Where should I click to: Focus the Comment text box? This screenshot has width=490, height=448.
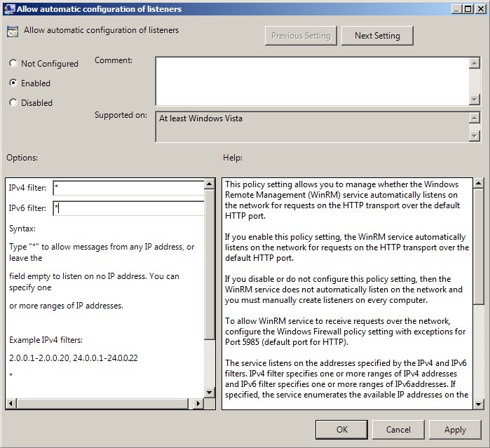click(312, 81)
